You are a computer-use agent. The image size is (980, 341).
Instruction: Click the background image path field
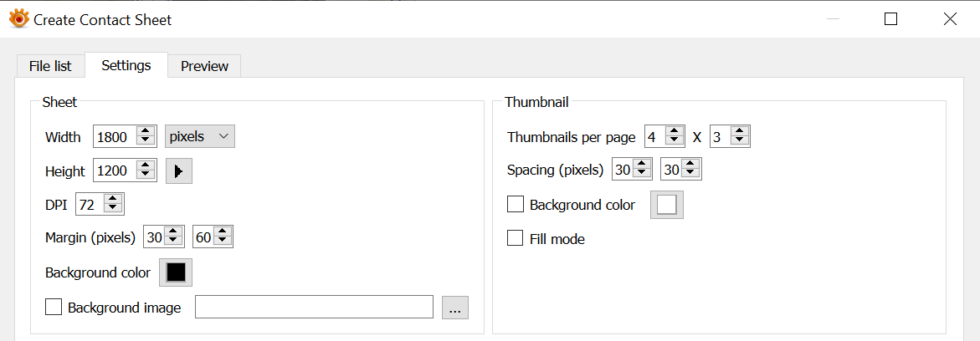(x=314, y=308)
